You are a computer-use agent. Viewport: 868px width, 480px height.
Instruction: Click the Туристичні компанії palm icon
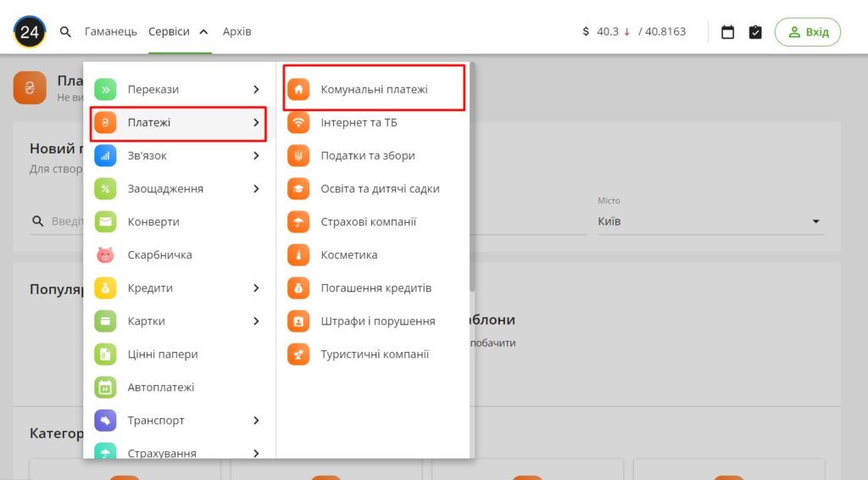coord(298,354)
